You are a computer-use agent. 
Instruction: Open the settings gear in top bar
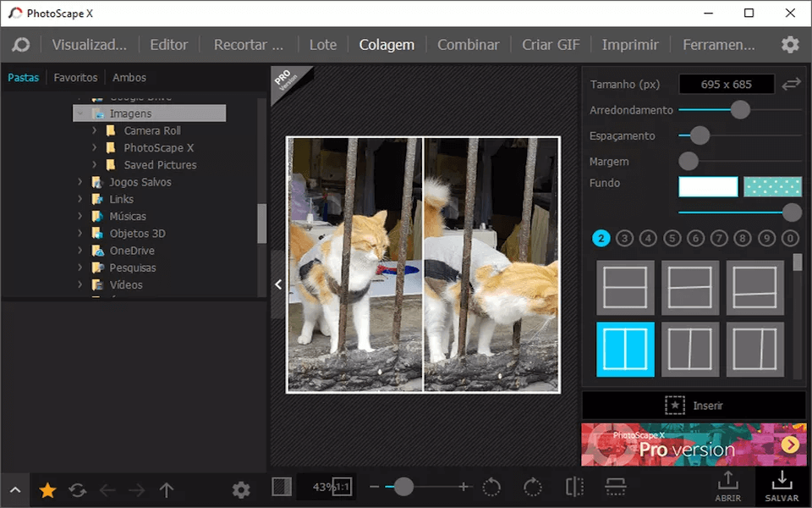click(x=790, y=45)
